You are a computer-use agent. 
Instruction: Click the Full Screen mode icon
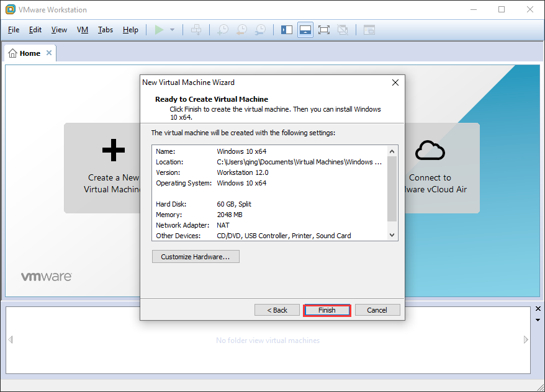tap(324, 30)
